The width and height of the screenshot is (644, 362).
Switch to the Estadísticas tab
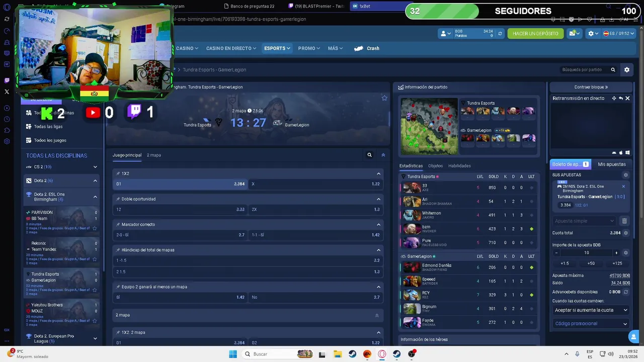click(x=411, y=166)
